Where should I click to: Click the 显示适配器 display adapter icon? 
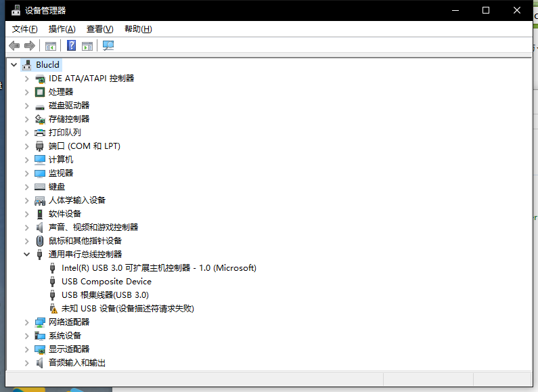[40, 349]
